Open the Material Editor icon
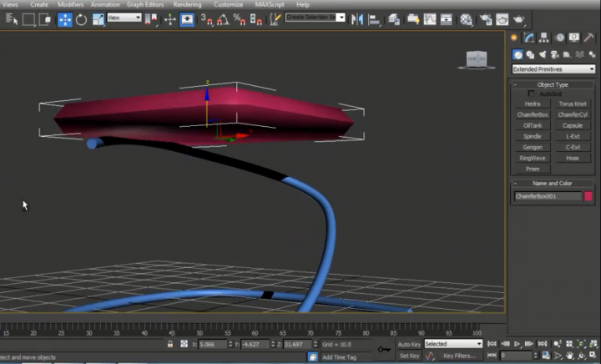The width and height of the screenshot is (601, 364). point(467,19)
